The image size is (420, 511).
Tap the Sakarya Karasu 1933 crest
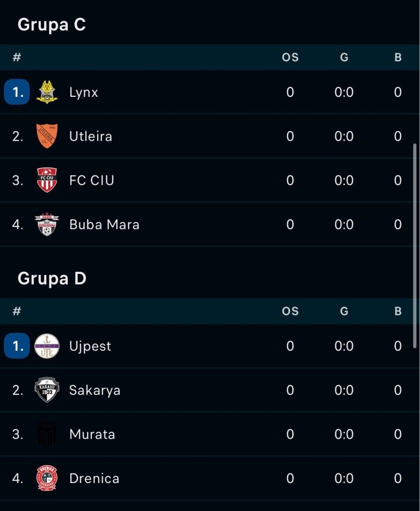47,390
